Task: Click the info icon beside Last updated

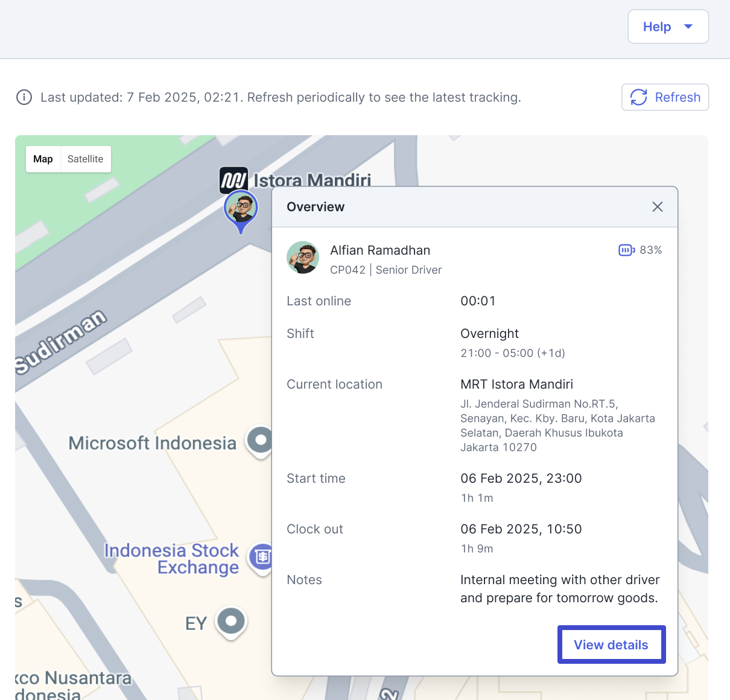Action: (24, 97)
